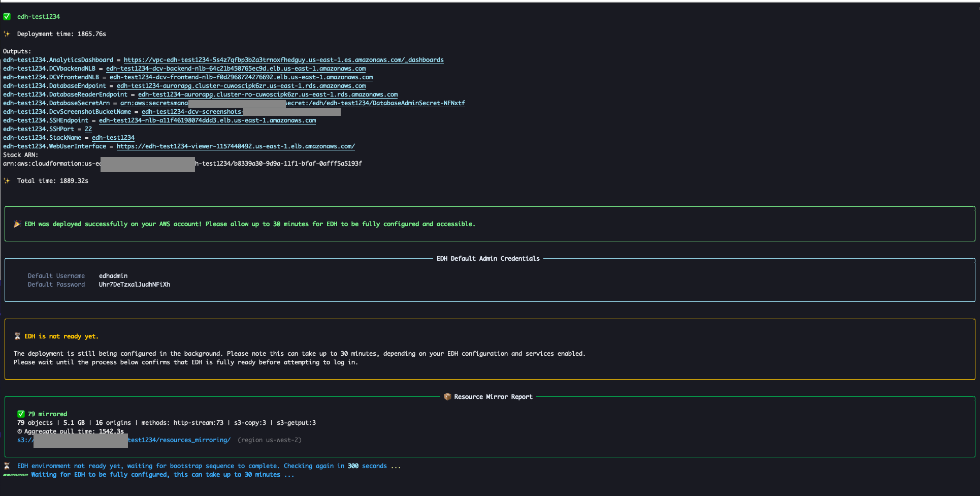Screen dimensions: 980x496
Task: Click the 'EDH is not ready yet.' warning text
Action: pyautogui.click(x=61, y=336)
